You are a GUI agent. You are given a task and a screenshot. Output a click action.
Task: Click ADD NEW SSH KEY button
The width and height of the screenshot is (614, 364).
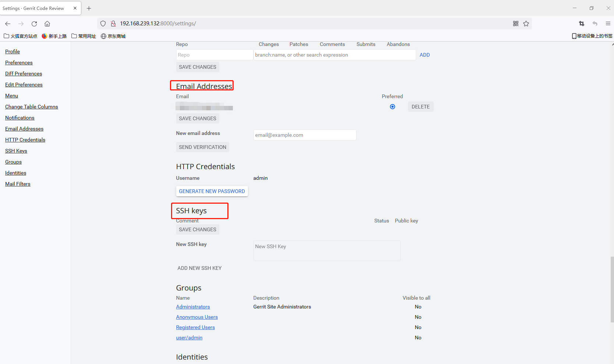pos(199,268)
